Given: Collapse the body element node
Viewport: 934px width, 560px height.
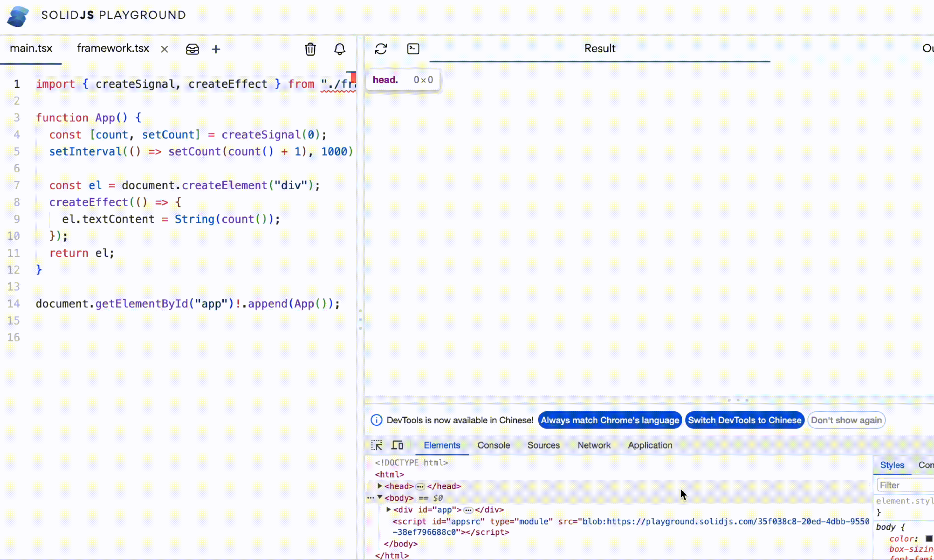Looking at the screenshot, I should 380,497.
